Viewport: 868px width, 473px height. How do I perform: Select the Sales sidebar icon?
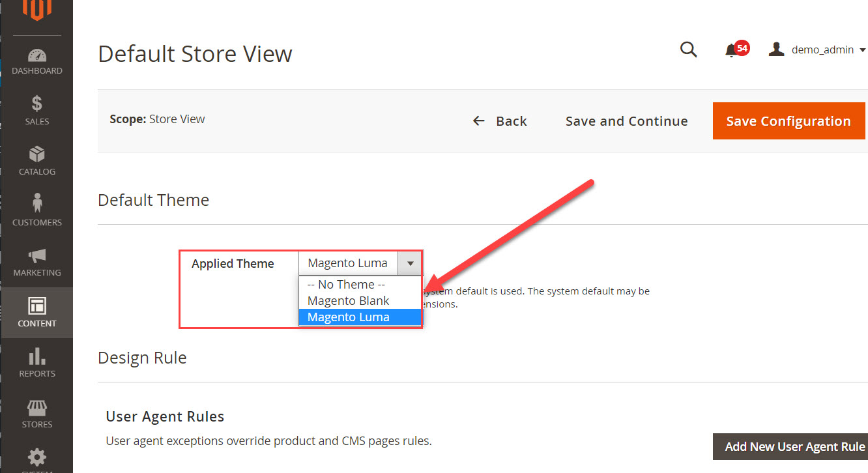[37, 104]
